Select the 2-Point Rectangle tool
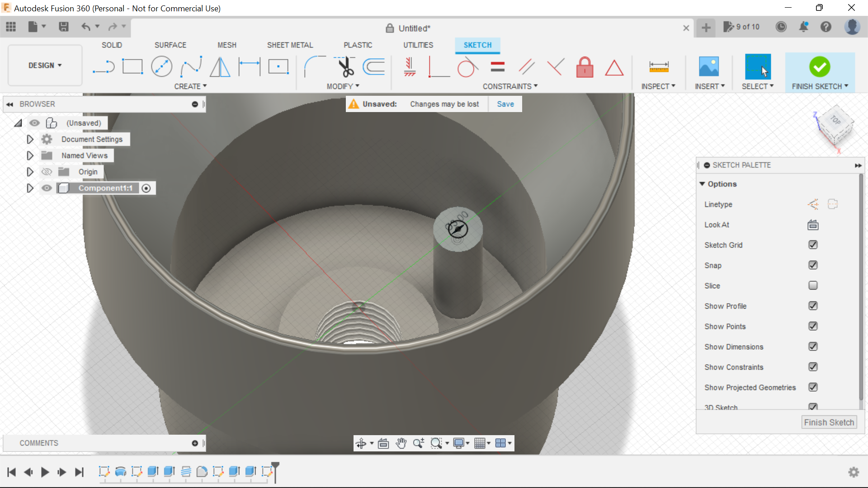The width and height of the screenshot is (868, 488). click(x=132, y=66)
